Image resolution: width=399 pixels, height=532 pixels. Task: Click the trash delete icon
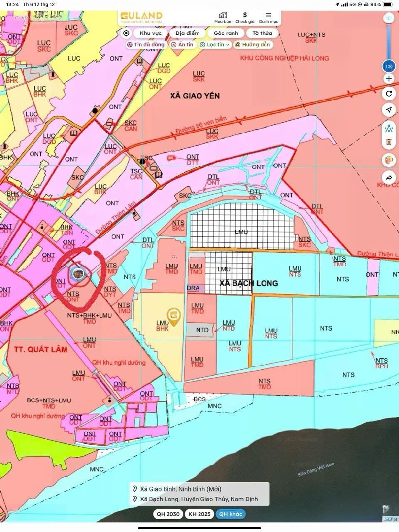tap(389, 142)
